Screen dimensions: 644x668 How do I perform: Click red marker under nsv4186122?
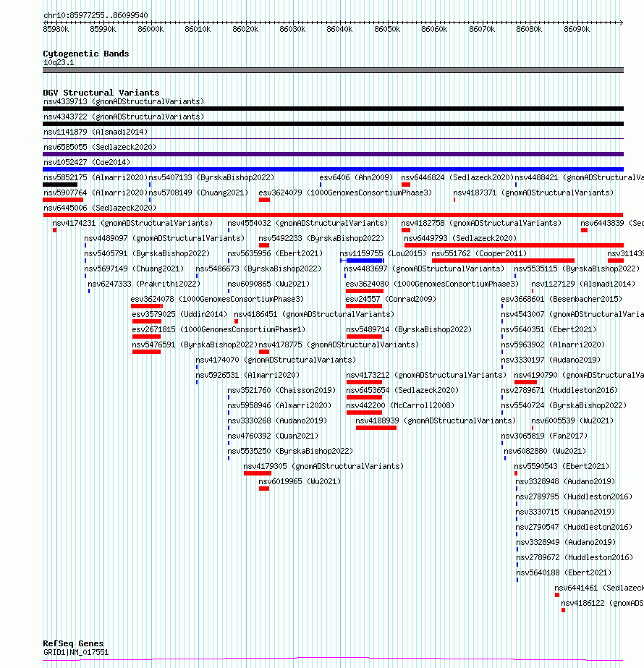[x=563, y=610]
